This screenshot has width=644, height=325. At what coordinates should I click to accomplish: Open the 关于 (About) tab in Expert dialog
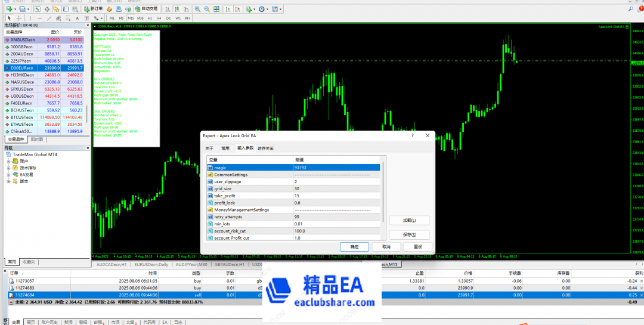(x=209, y=148)
